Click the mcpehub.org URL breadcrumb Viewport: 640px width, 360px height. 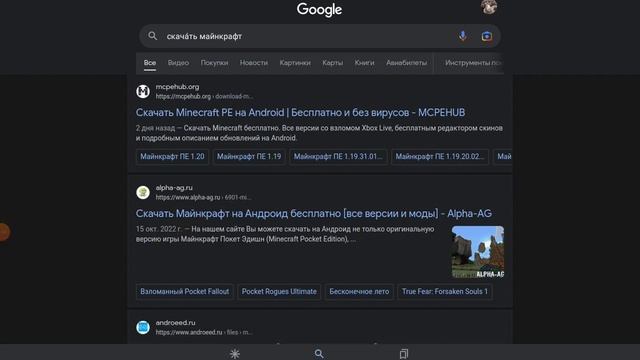click(204, 97)
